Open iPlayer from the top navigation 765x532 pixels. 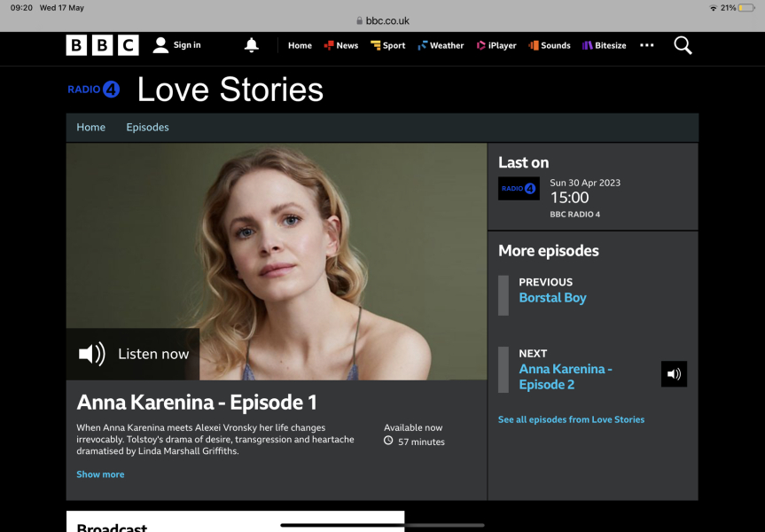[496, 45]
